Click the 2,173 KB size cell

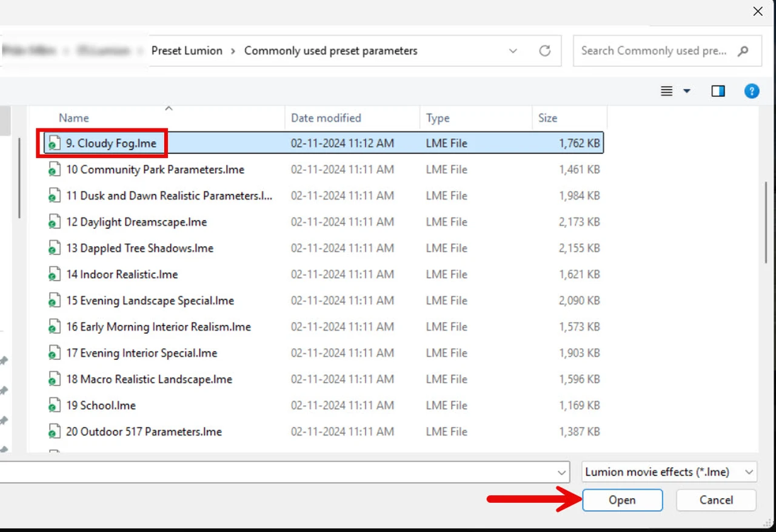click(x=579, y=222)
